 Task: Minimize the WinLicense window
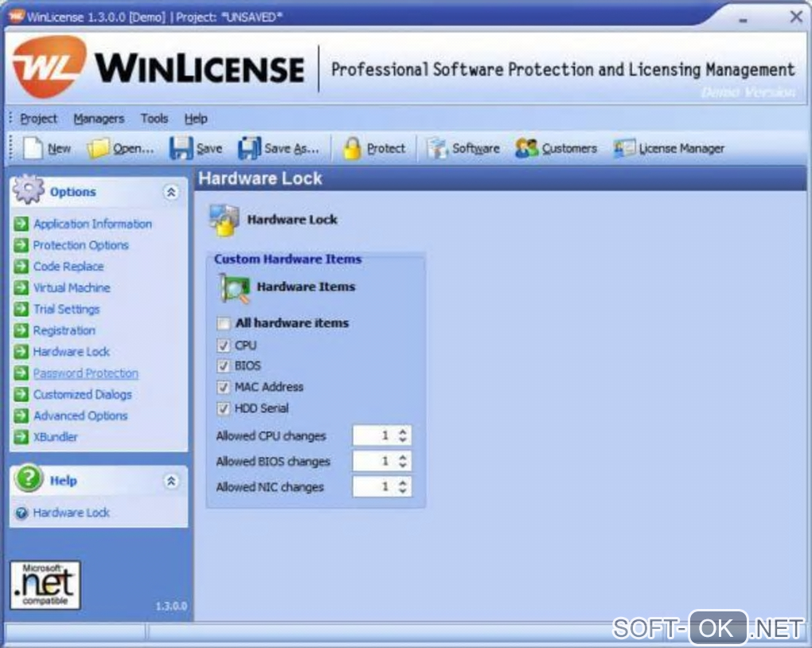coord(743,20)
